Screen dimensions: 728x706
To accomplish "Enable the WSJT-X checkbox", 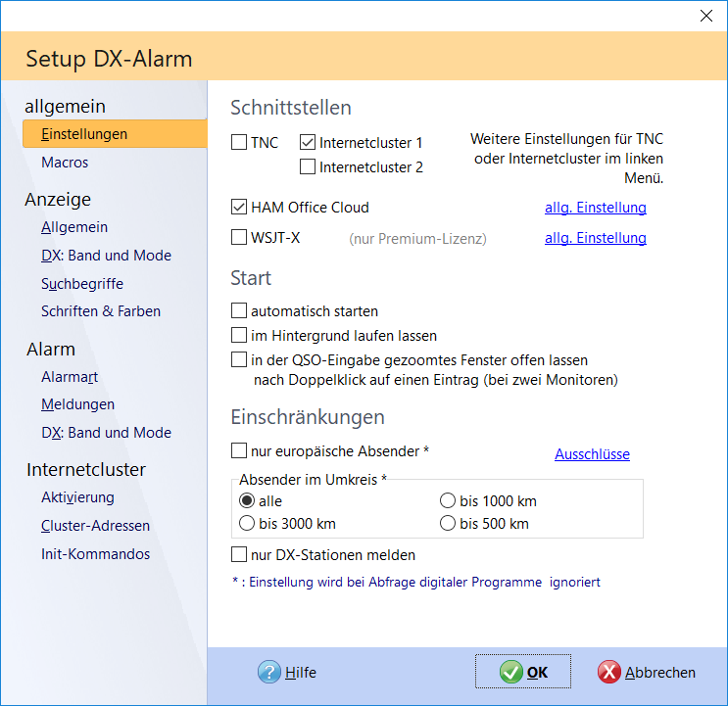I will coord(239,237).
